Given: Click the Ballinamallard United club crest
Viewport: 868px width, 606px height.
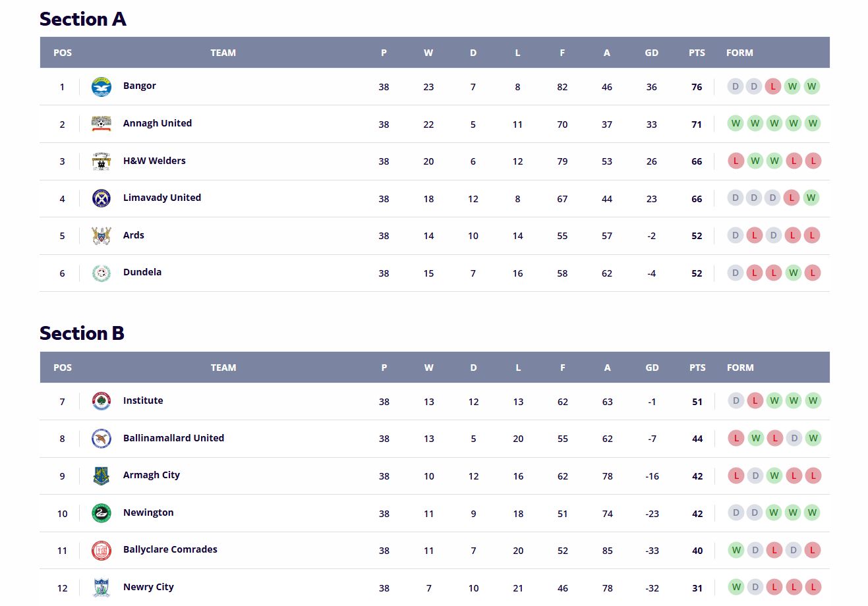Looking at the screenshot, I should click(101, 439).
